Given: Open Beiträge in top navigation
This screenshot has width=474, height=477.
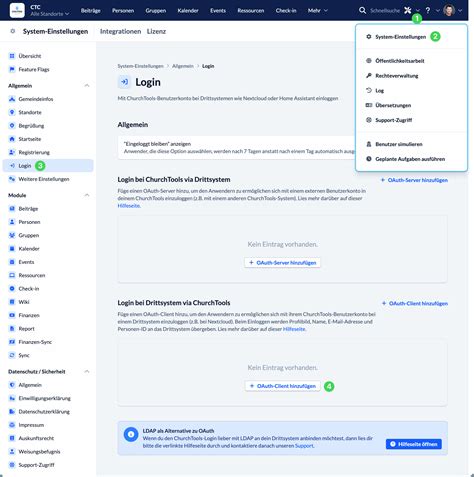Looking at the screenshot, I should (x=91, y=11).
